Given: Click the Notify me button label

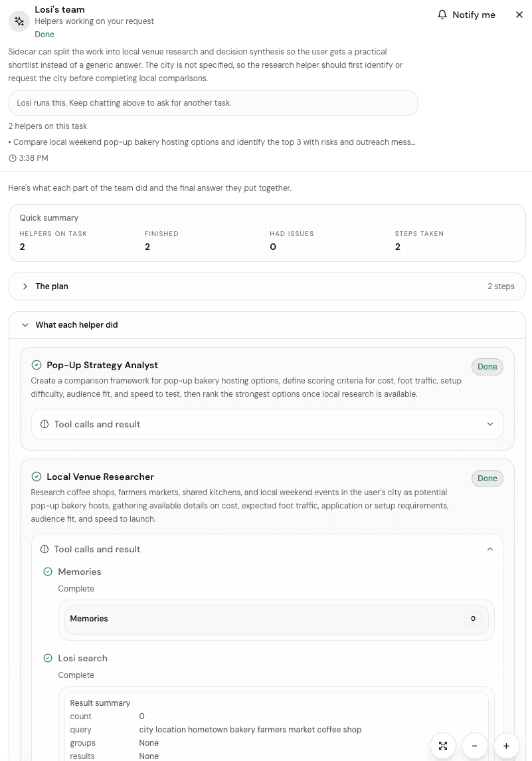Looking at the screenshot, I should pyautogui.click(x=474, y=15).
